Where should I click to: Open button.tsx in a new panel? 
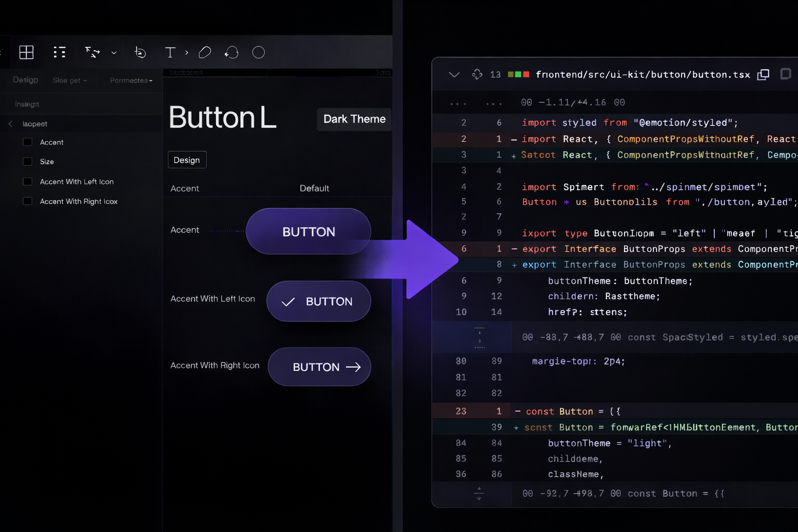click(x=785, y=74)
